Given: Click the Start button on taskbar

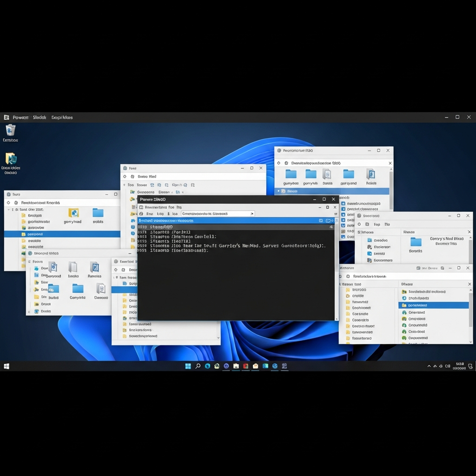Looking at the screenshot, I should (x=7, y=366).
